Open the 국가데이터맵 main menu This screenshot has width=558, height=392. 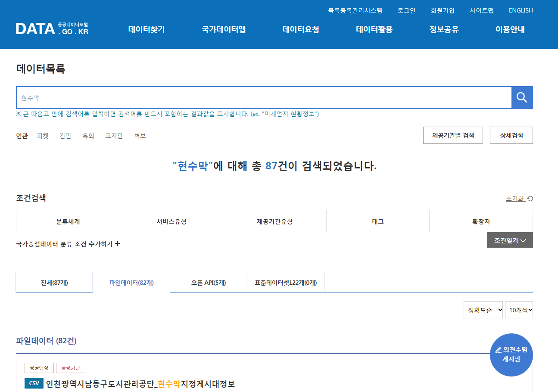[x=224, y=30]
